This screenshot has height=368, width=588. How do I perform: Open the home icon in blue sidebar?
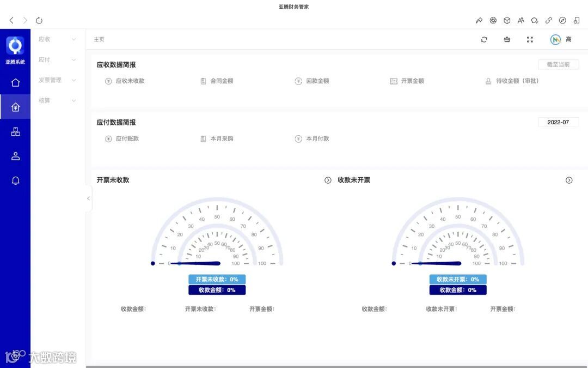(15, 83)
